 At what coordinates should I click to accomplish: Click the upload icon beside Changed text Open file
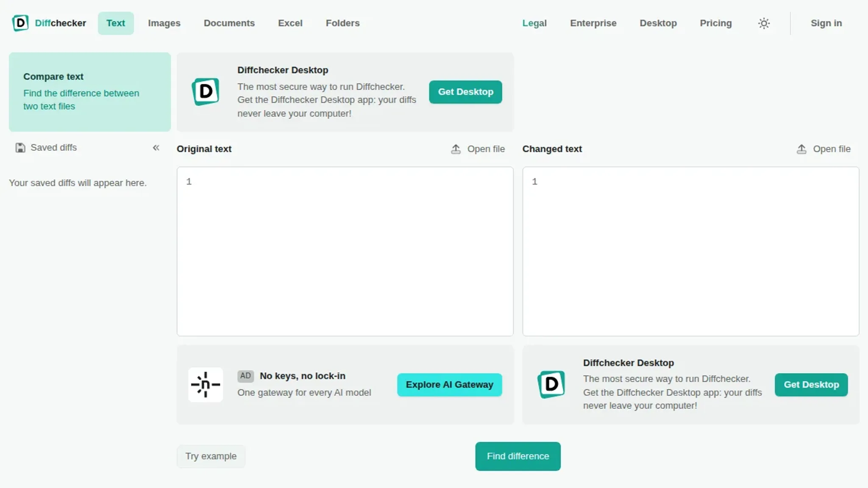pos(801,149)
